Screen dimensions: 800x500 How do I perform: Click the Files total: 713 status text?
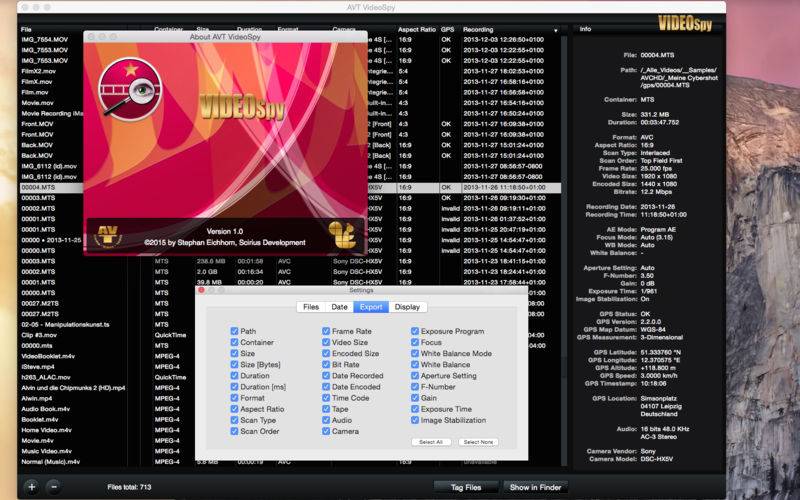pyautogui.click(x=129, y=487)
